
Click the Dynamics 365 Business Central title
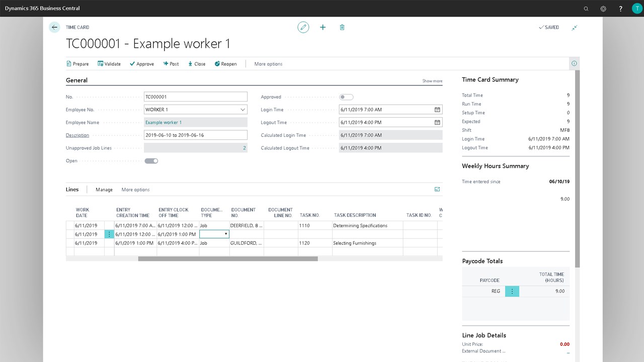(42, 9)
